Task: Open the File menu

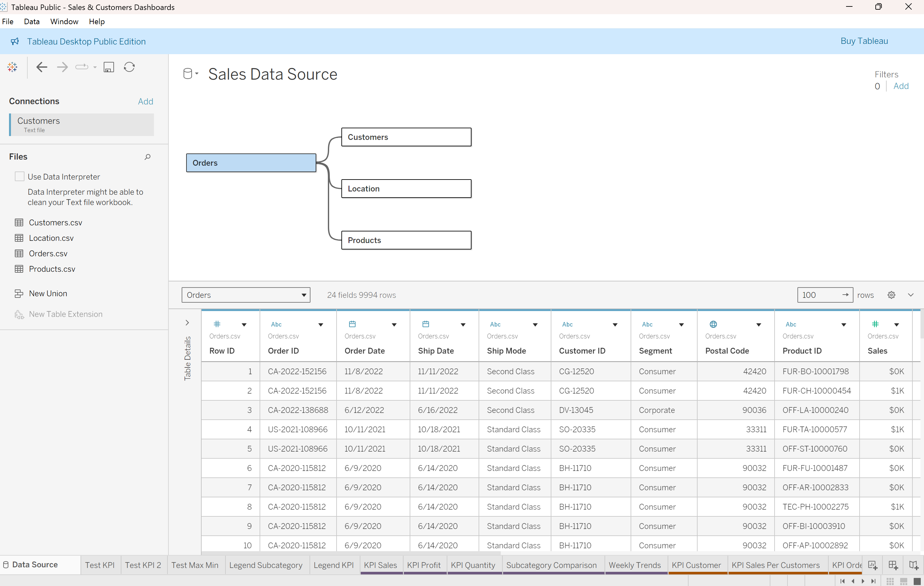Action: pos(8,22)
